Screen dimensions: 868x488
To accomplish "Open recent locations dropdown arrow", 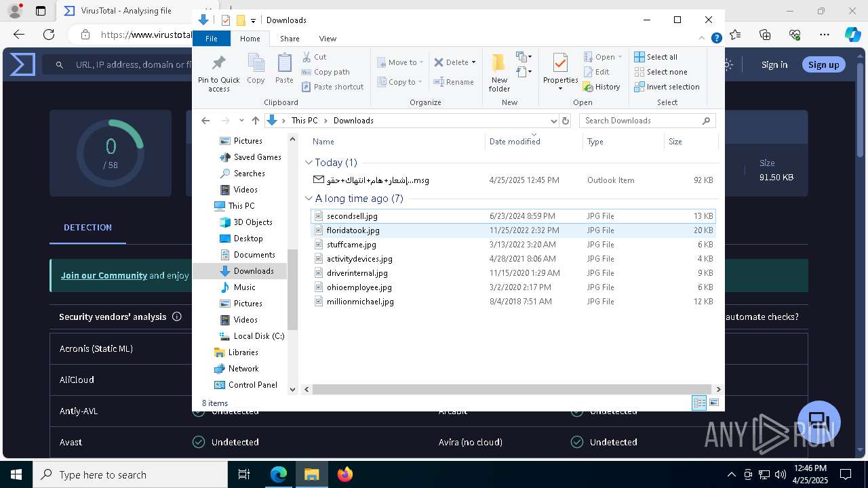I will click(241, 121).
